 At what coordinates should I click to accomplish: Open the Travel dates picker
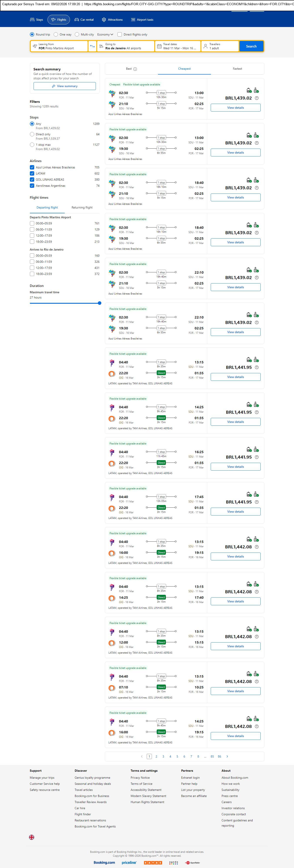click(x=178, y=46)
